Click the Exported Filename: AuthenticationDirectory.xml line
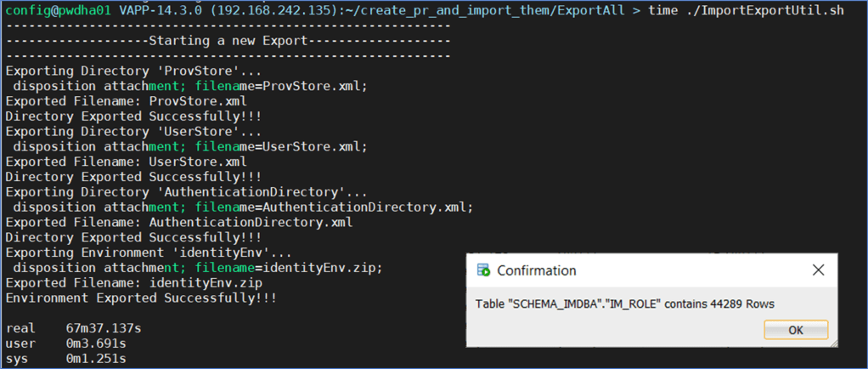 pos(178,223)
